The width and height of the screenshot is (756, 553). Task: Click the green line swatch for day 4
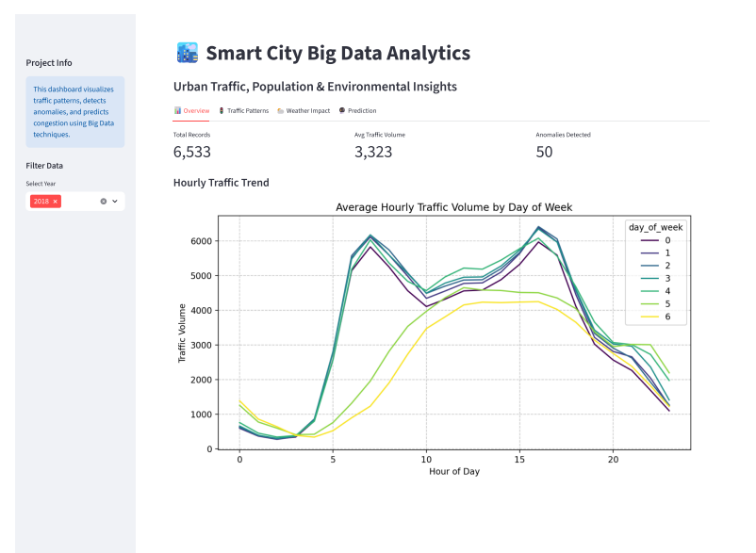649,290
